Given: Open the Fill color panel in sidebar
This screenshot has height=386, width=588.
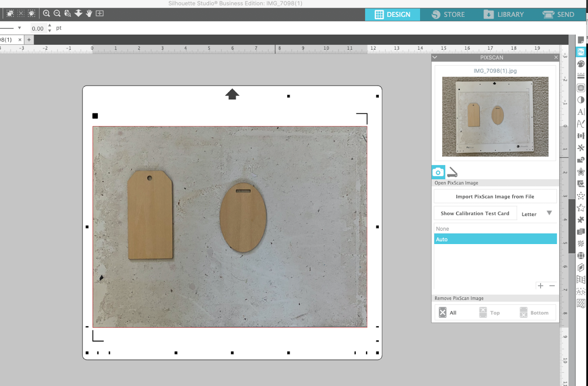Looking at the screenshot, I should (x=581, y=64).
